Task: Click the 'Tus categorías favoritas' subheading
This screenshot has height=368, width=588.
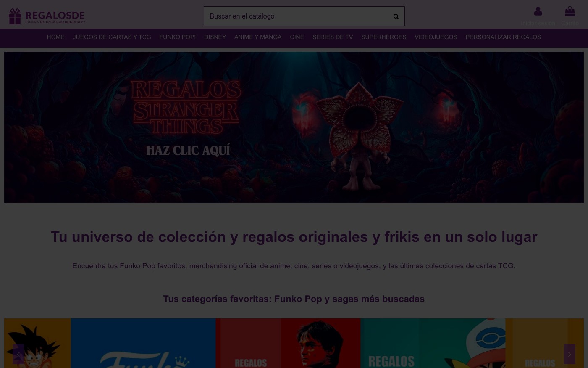Action: (x=294, y=299)
